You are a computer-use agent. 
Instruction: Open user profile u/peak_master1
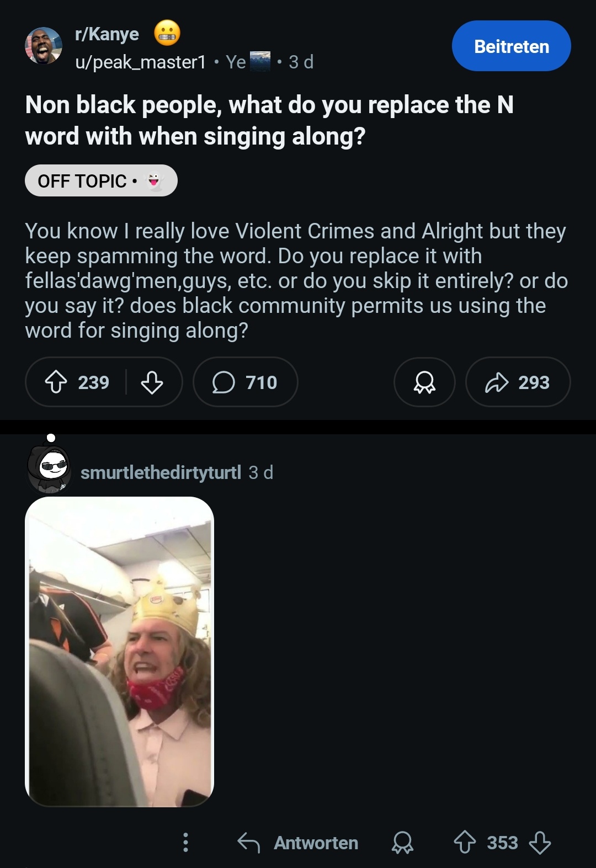click(140, 62)
